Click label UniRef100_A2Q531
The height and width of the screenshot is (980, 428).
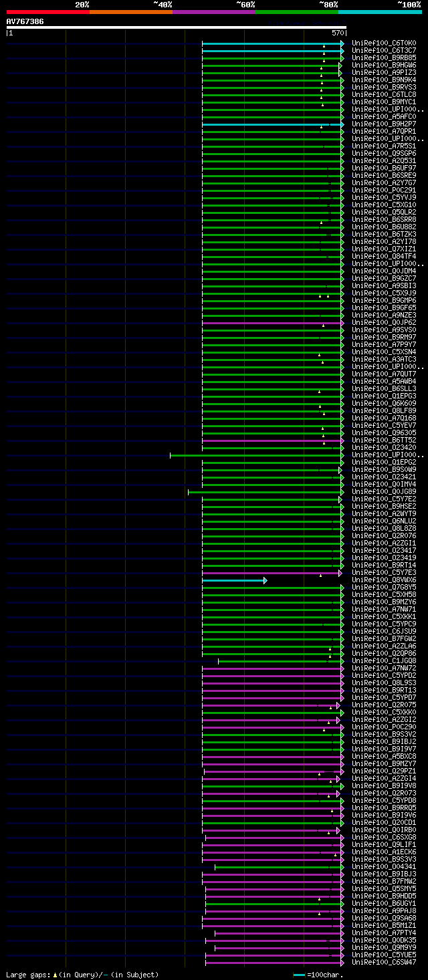(384, 161)
